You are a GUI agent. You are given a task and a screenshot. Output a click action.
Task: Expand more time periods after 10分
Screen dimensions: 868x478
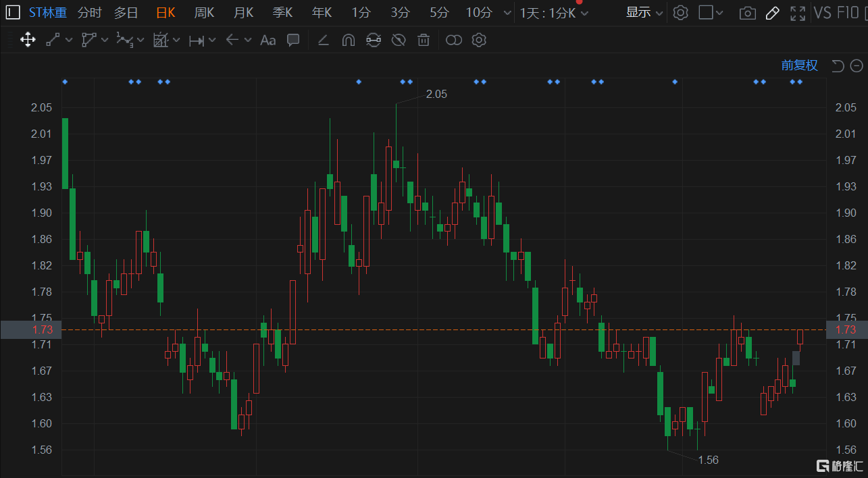507,12
